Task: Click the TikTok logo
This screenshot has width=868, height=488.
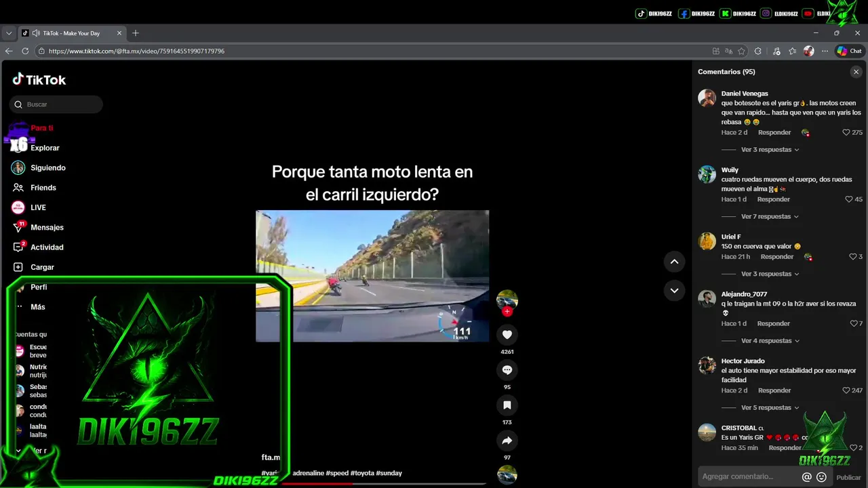Action: click(x=39, y=79)
